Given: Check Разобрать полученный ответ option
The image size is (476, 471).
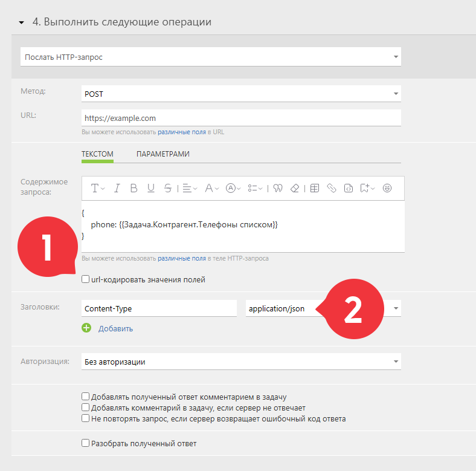Looking at the screenshot, I should pyautogui.click(x=86, y=443).
